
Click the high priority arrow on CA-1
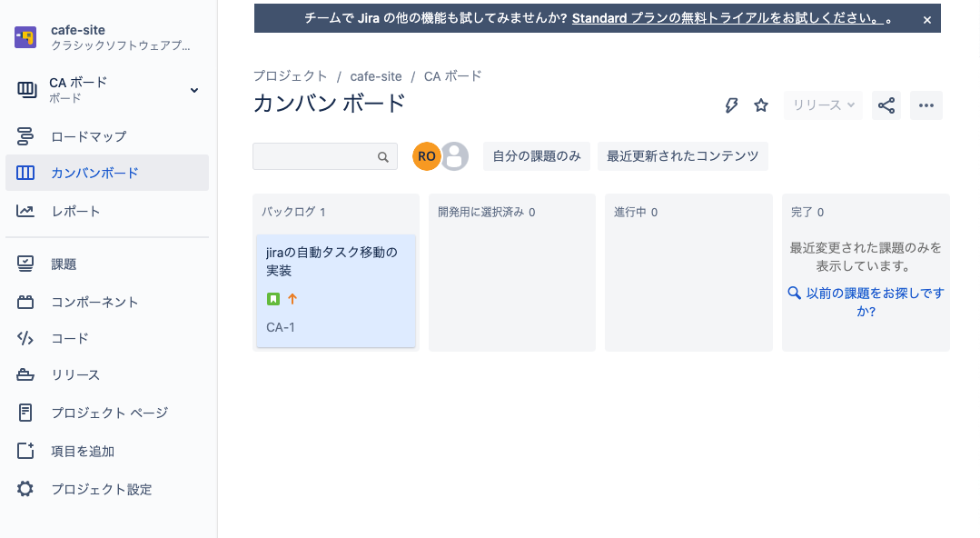click(291, 297)
